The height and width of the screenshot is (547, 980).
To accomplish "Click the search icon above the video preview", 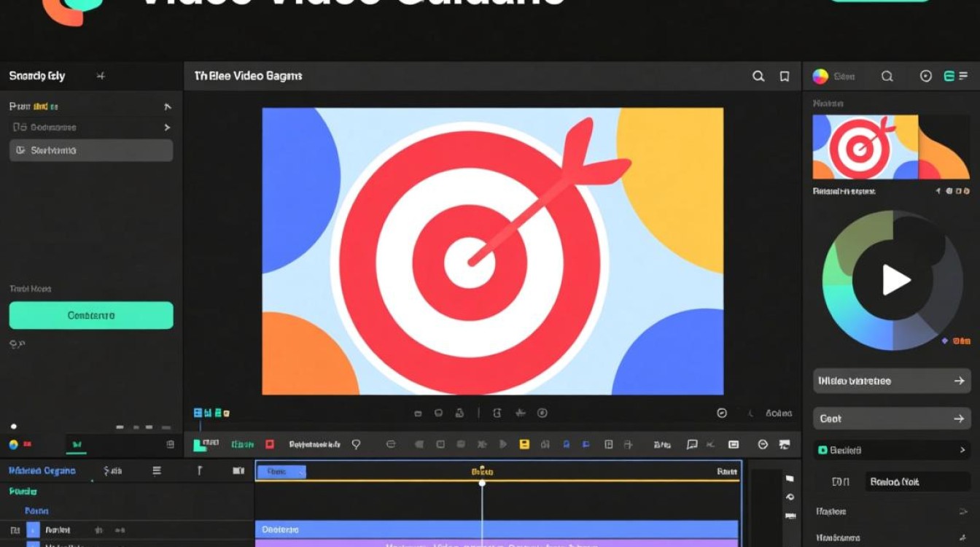I will click(758, 76).
